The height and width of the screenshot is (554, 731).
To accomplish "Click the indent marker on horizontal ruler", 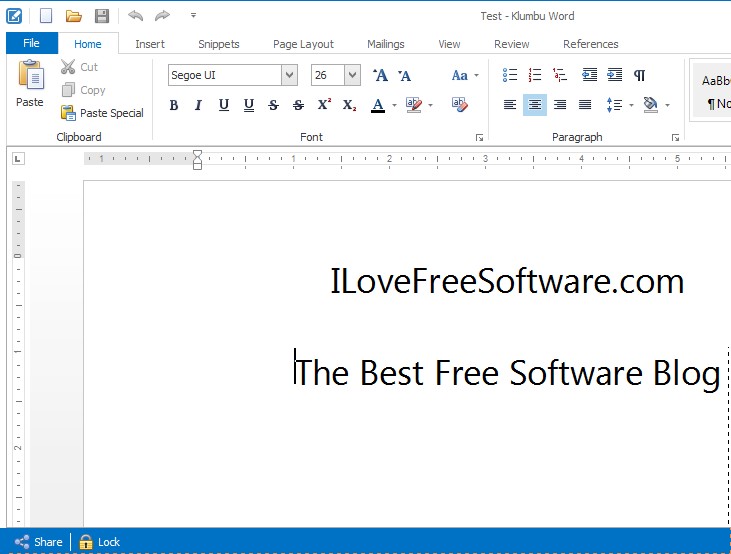I will [x=197, y=159].
